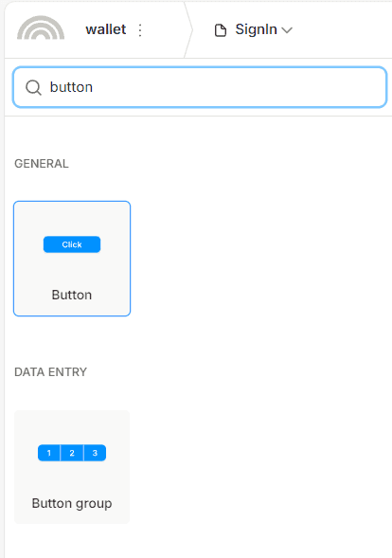Focus the search field containing button
The image size is (392, 558).
click(x=200, y=87)
